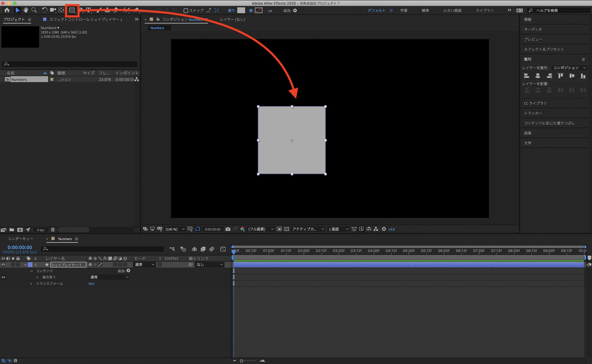Click リセット link for transform
592x364 pixels.
pyautogui.click(x=91, y=284)
